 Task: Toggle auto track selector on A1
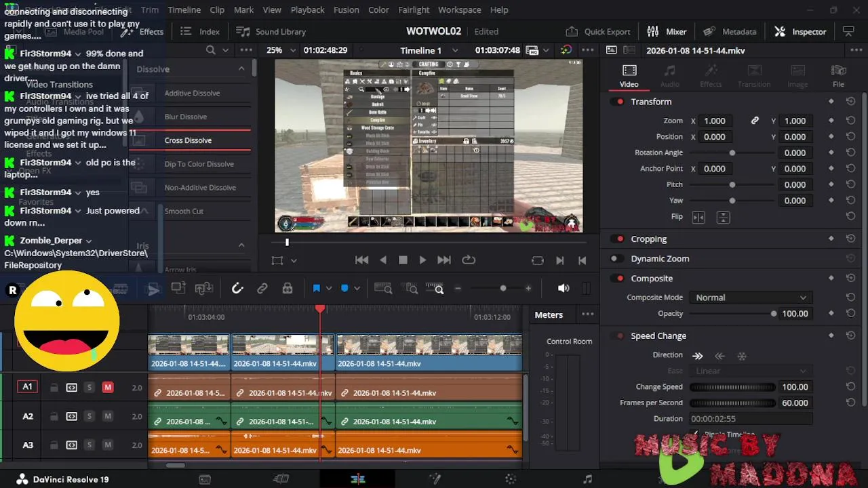click(x=71, y=388)
